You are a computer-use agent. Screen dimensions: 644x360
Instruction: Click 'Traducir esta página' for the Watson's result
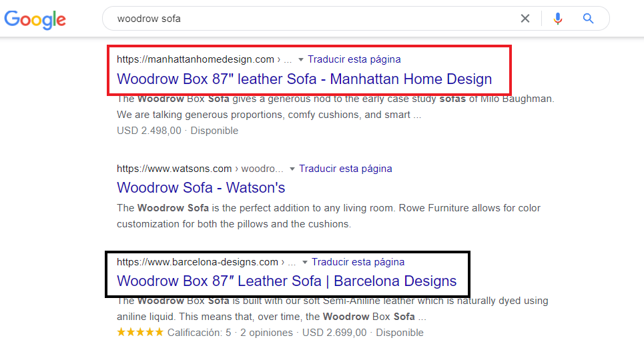click(x=346, y=169)
